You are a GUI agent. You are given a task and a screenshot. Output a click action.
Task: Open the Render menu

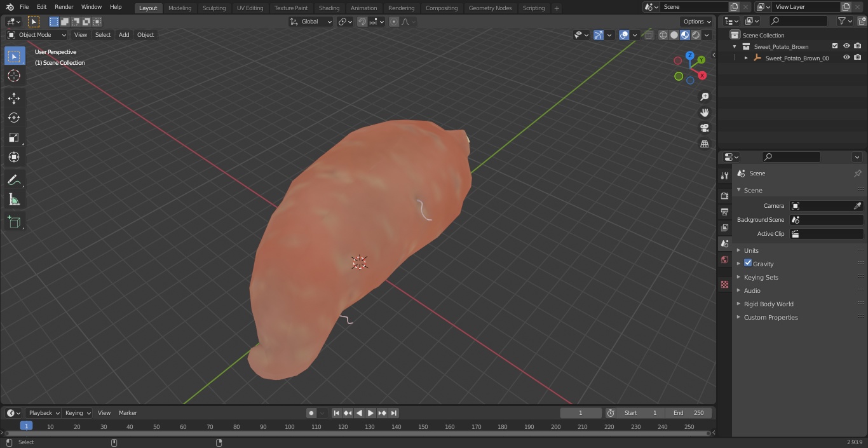(64, 7)
